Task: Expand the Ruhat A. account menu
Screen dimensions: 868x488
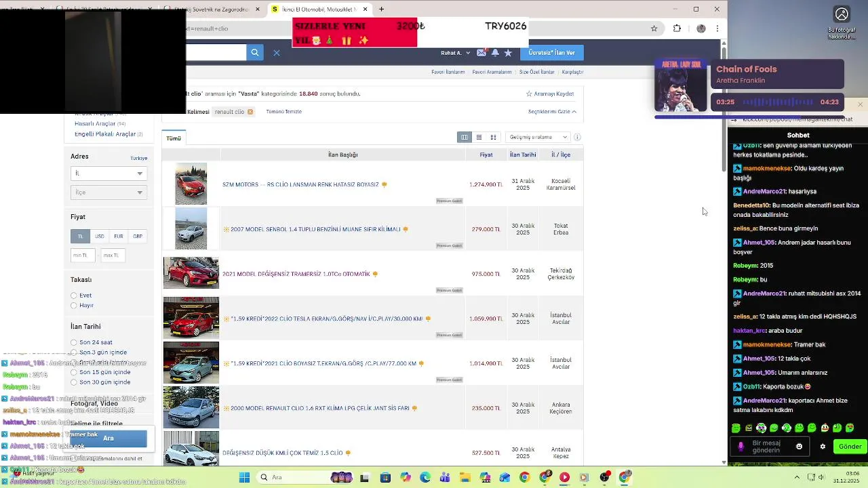Action: tap(454, 53)
